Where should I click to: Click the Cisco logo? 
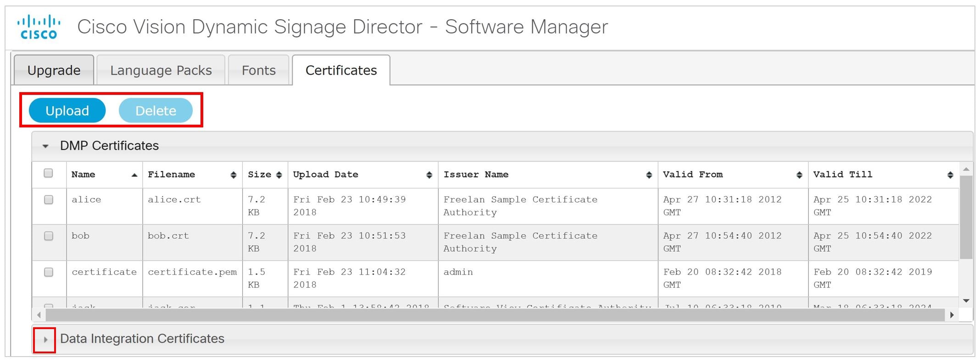click(39, 27)
